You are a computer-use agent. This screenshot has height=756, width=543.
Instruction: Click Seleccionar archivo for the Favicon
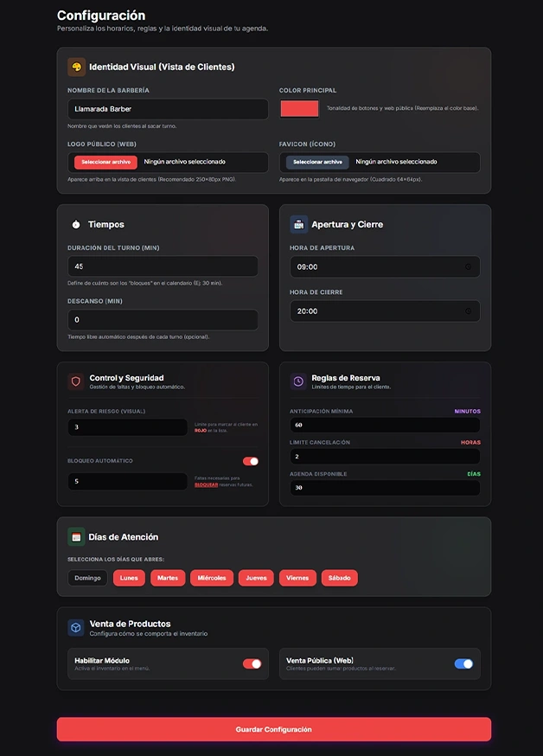317,162
